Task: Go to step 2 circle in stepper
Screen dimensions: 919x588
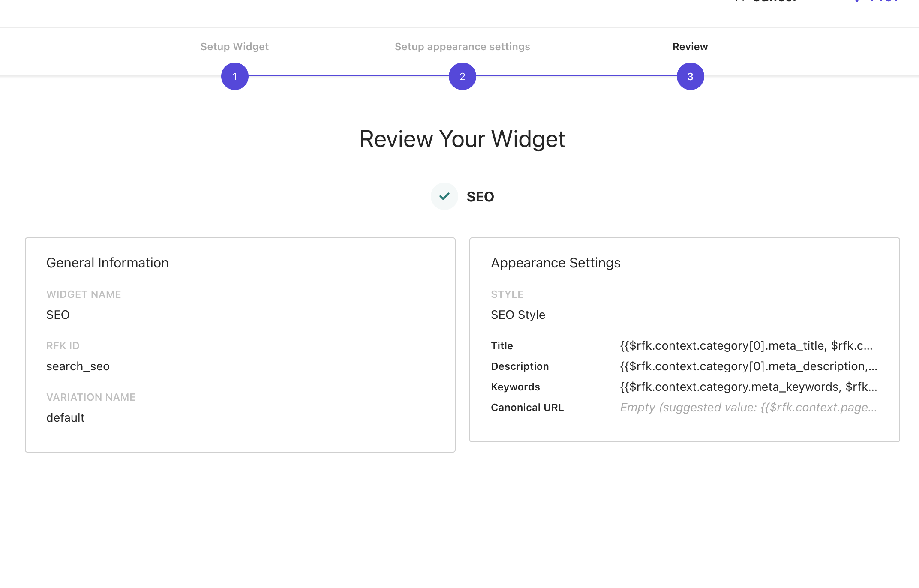Action: (x=462, y=76)
